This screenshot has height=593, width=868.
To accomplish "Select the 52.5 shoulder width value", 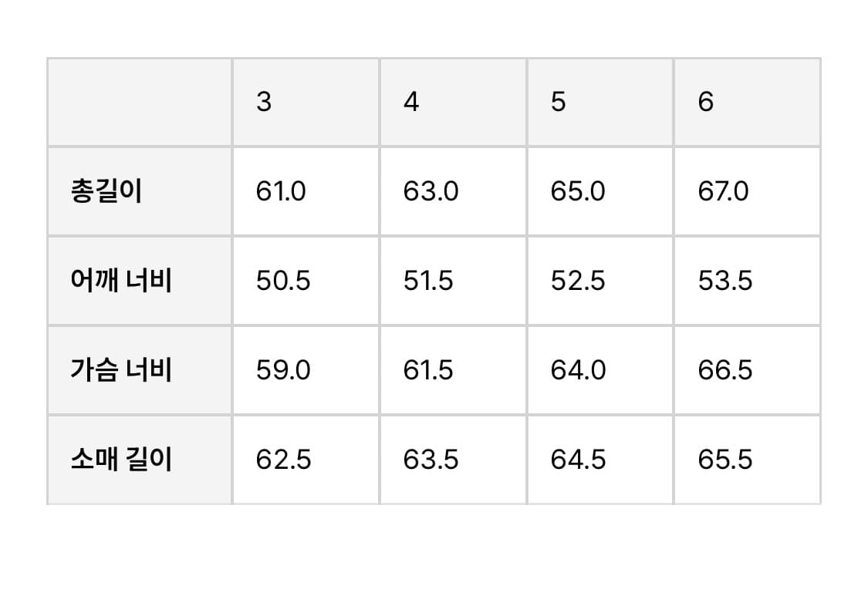I will (578, 281).
